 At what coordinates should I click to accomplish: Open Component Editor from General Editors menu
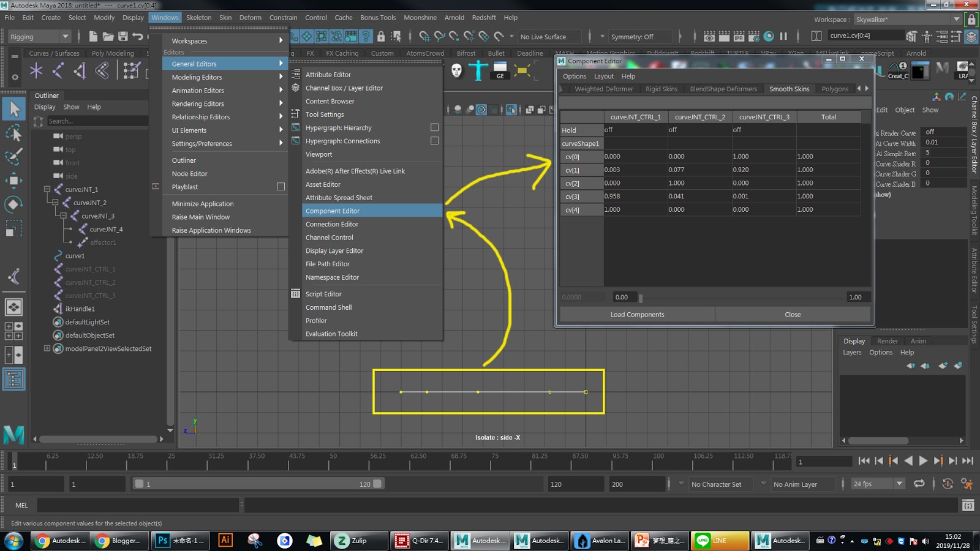pyautogui.click(x=333, y=211)
